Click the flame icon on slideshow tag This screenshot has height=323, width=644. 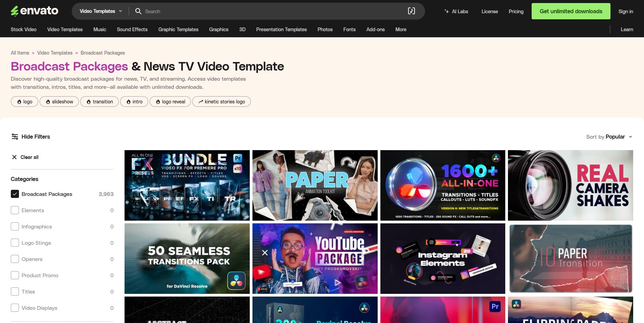coord(48,102)
